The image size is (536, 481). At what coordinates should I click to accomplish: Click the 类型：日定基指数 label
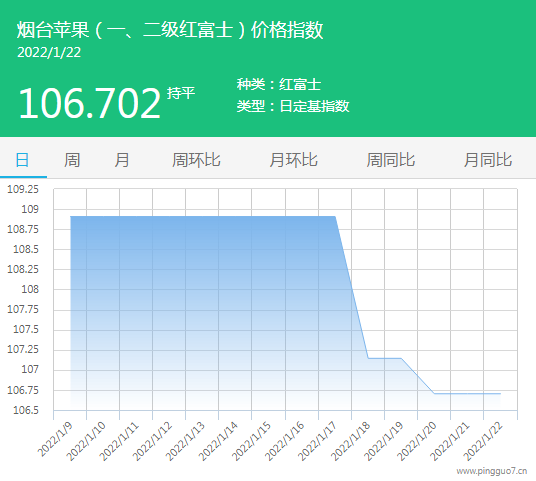(x=293, y=106)
